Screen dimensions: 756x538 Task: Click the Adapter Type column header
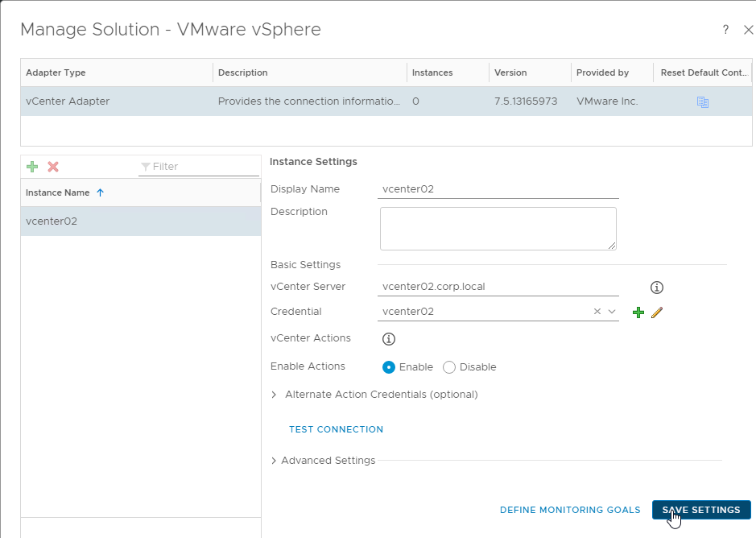click(116, 72)
